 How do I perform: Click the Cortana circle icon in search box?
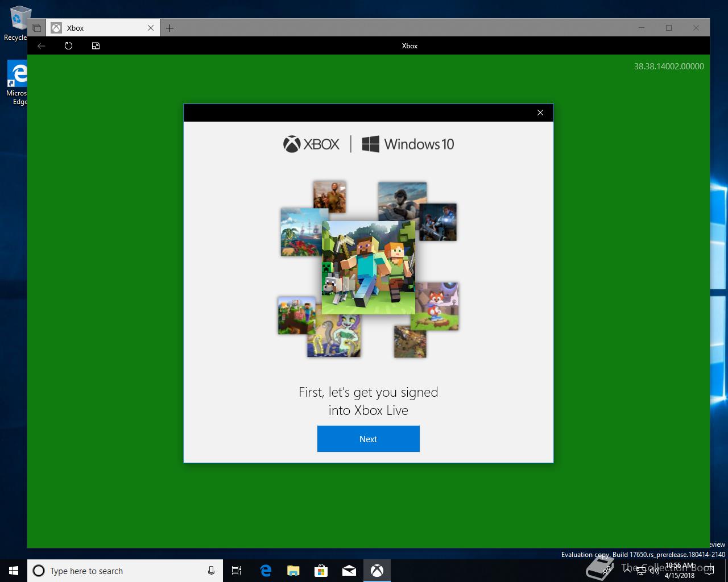pyautogui.click(x=39, y=571)
